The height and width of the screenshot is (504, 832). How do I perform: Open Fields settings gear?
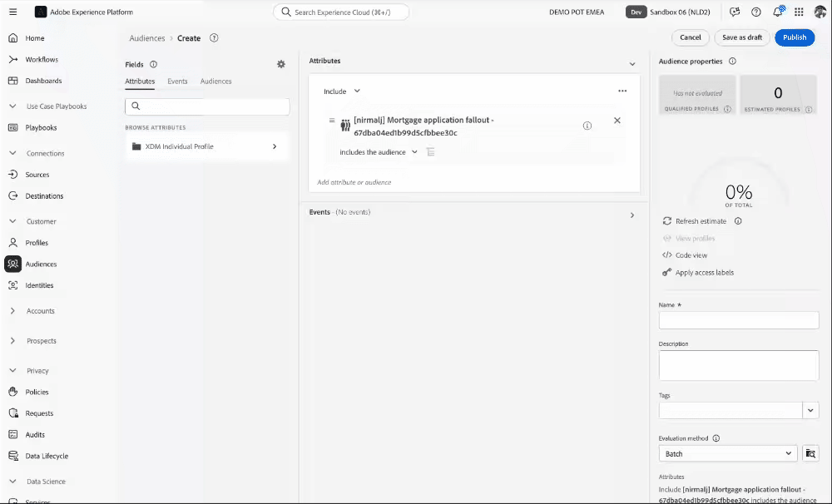tap(281, 64)
